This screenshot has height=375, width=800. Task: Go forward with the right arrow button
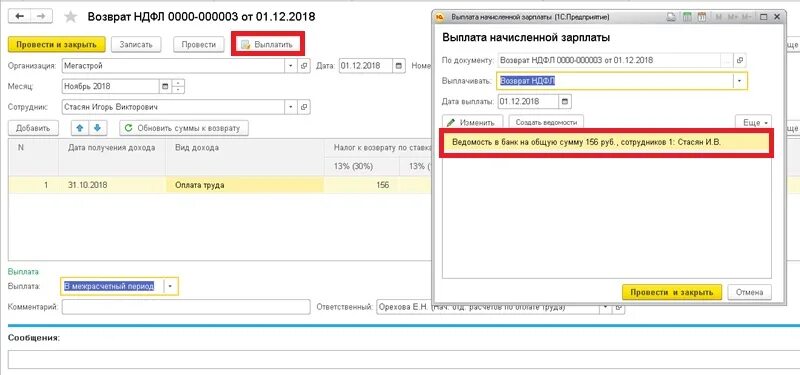[x=41, y=16]
